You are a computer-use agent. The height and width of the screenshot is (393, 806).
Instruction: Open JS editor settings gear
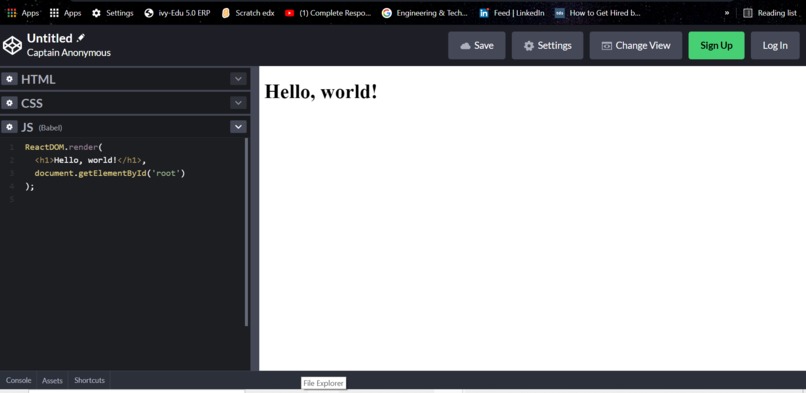tap(9, 127)
